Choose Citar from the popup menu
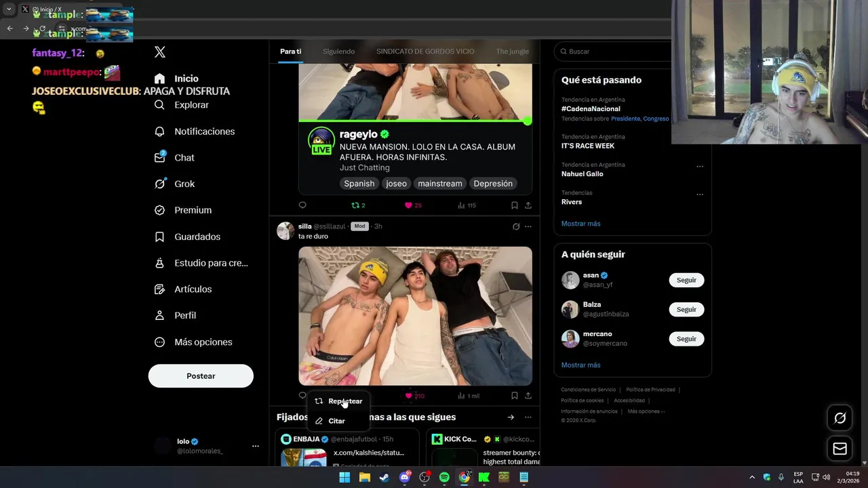 (x=338, y=421)
